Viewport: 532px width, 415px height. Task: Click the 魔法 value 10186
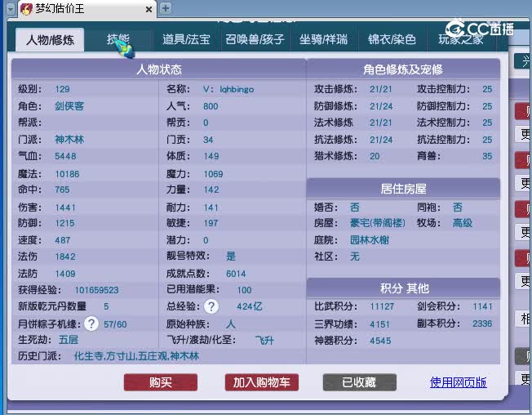click(x=67, y=174)
